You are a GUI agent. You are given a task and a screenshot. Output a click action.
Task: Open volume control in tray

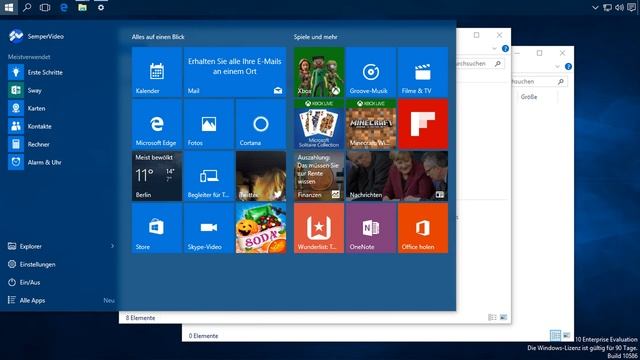pos(619,7)
